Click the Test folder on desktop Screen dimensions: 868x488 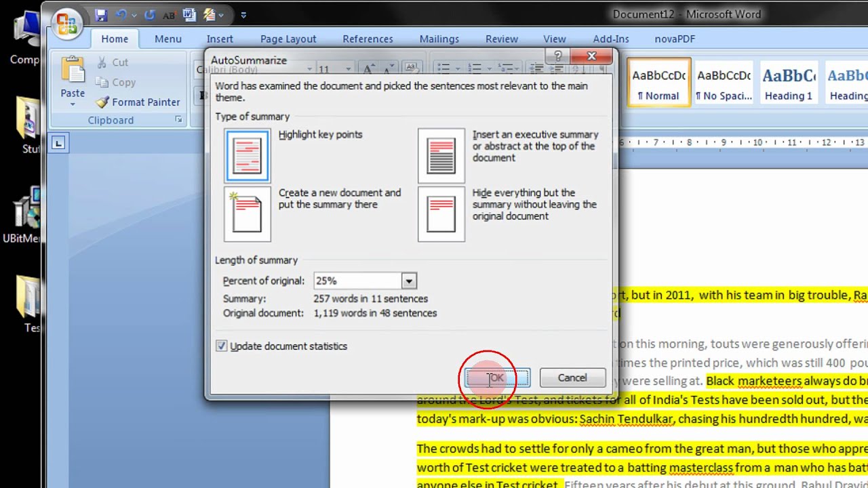28,304
